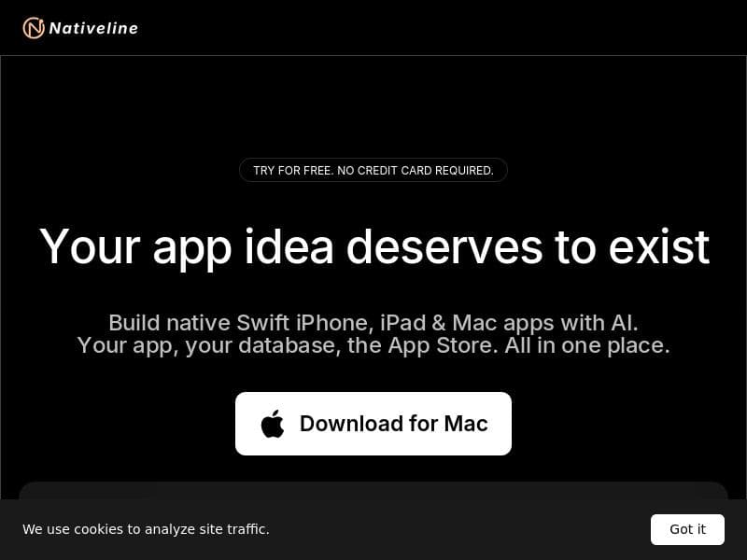Click the Build native Swift iPhone subtitle line

click(x=373, y=323)
